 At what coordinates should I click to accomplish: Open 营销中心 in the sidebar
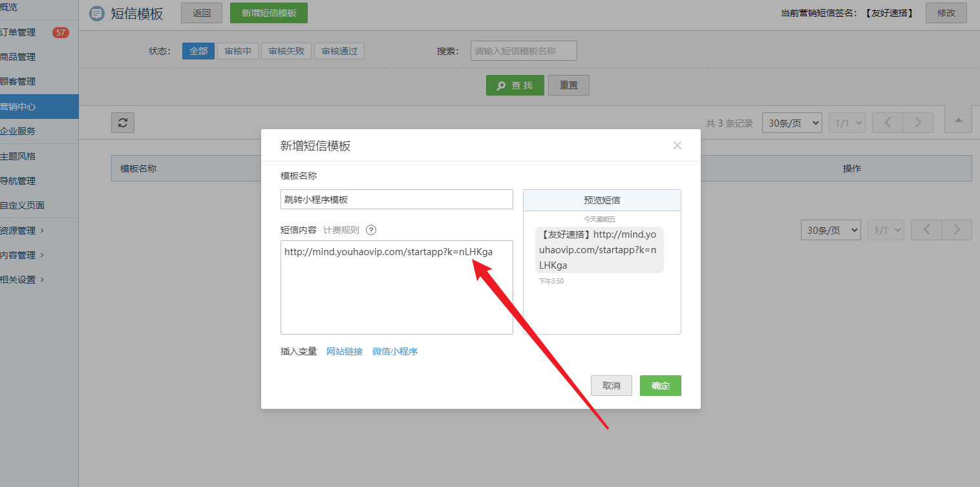click(x=39, y=107)
